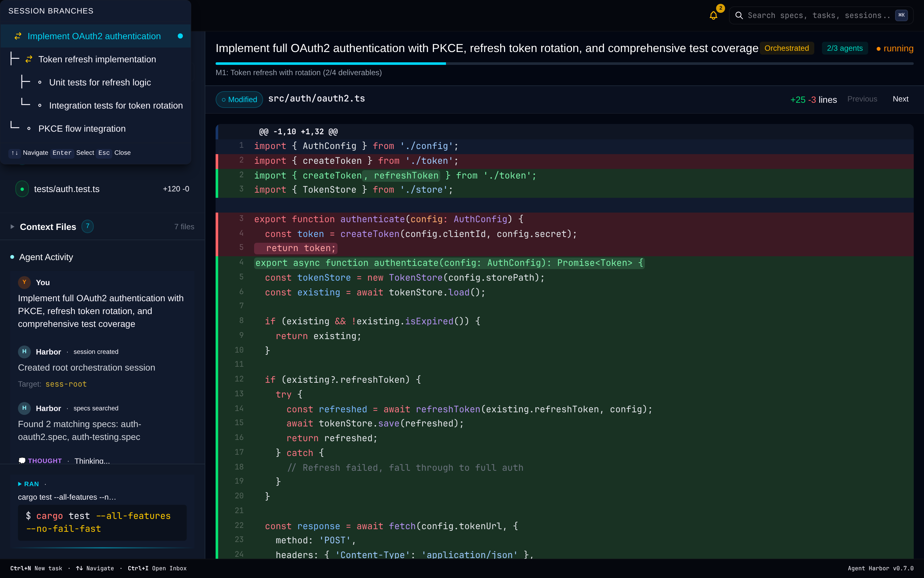
Task: Click the thought bubble icon beside THOUGHT
Action: point(22,461)
